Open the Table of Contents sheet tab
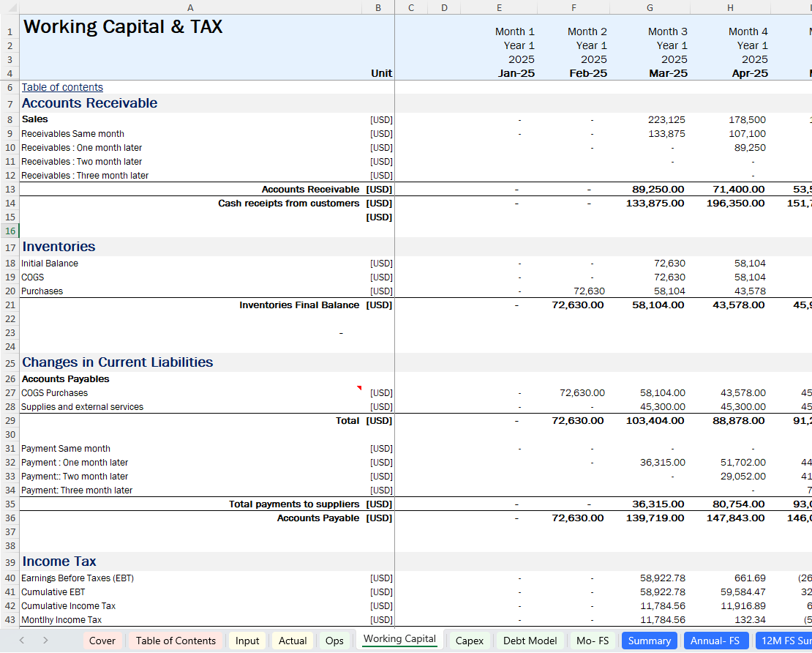Viewport: 812px width, 653px height. click(x=176, y=641)
